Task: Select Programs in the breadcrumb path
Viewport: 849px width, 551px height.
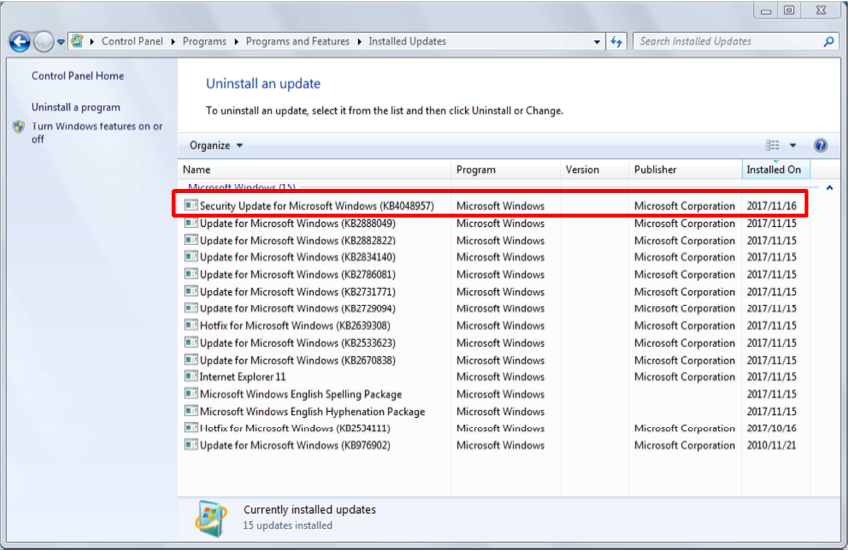Action: 204,41
